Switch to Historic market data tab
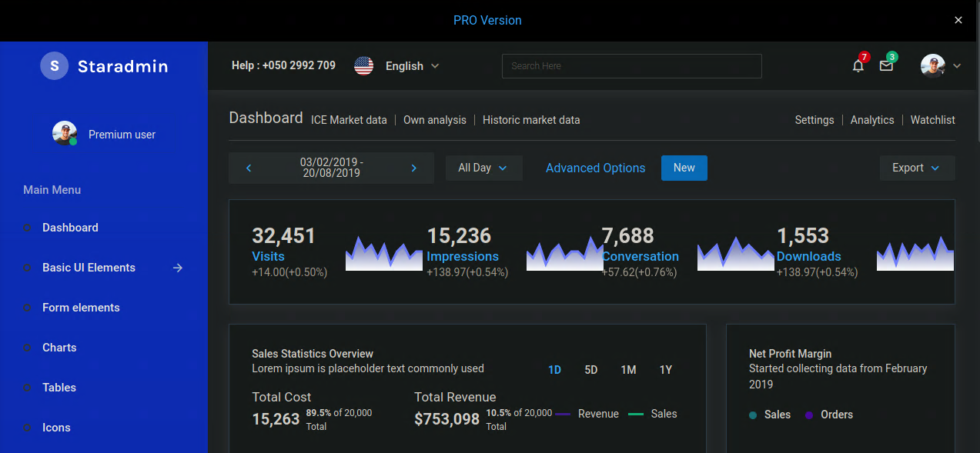Viewport: 980px width, 453px height. click(531, 120)
